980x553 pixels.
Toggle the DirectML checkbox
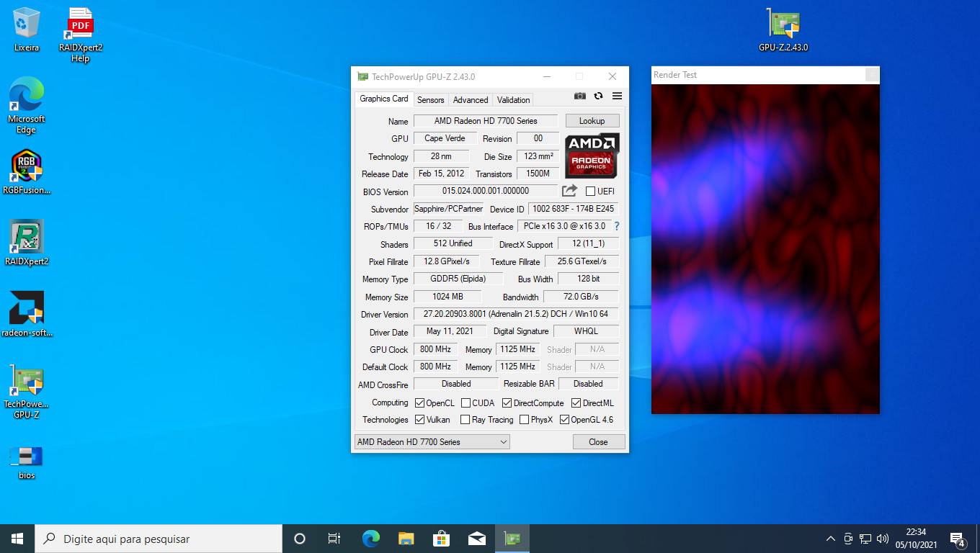[x=576, y=403]
